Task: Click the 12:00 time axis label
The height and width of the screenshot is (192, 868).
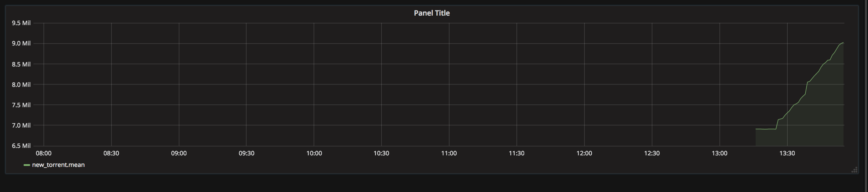Action: click(x=584, y=153)
